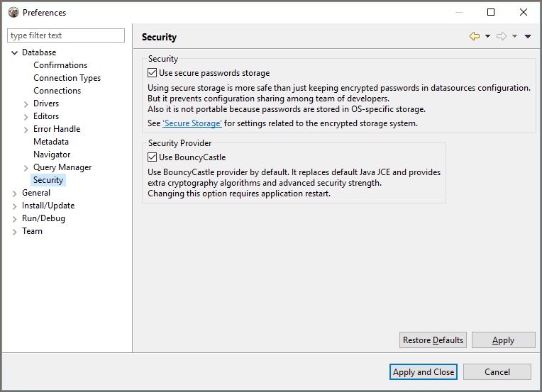Click the Restore Defaults button
This screenshot has width=542, height=392.
tap(433, 340)
